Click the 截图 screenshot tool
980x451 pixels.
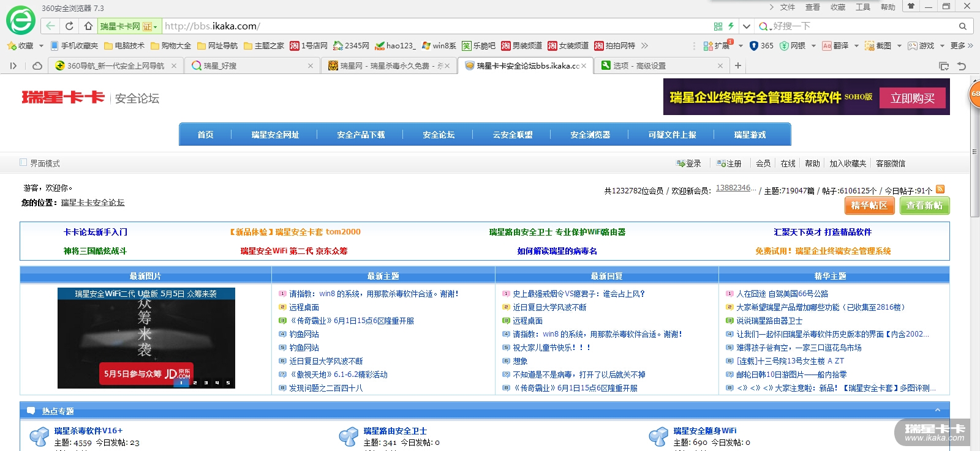point(878,46)
